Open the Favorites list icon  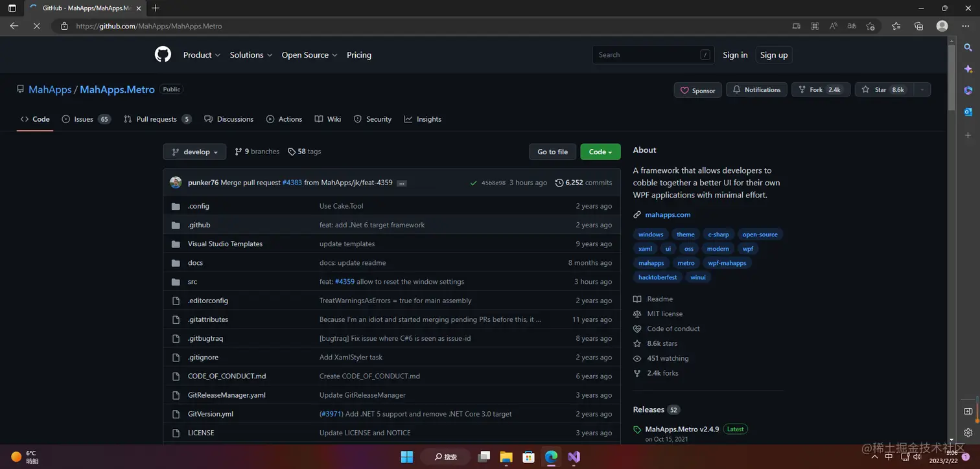pyautogui.click(x=896, y=26)
